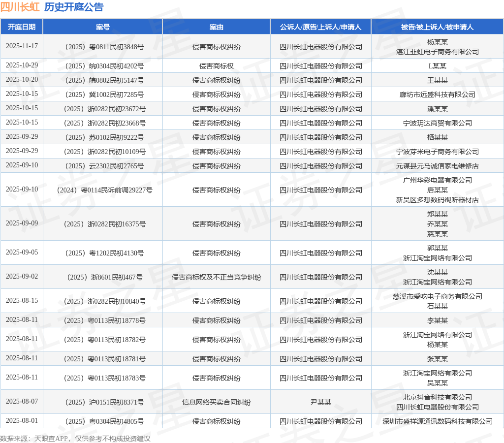Select the 案号 column header

pos(103,27)
